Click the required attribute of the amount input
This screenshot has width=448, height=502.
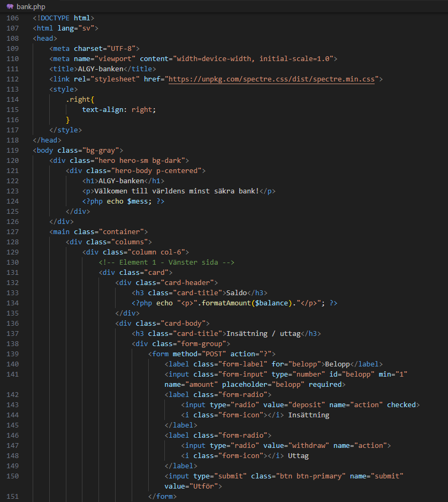tap(325, 385)
